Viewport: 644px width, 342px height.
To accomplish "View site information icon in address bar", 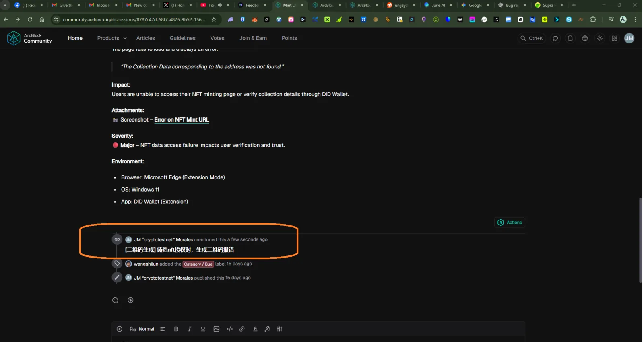I will (56, 19).
